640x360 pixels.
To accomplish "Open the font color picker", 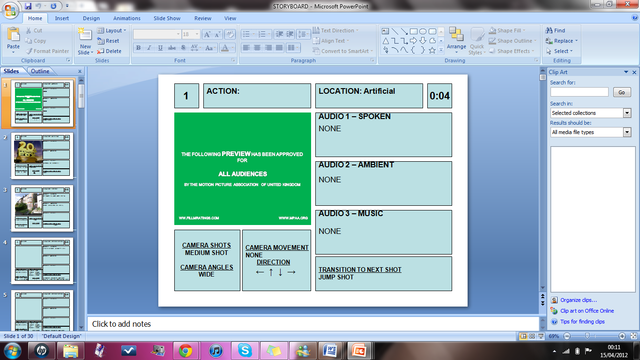I will [x=227, y=48].
